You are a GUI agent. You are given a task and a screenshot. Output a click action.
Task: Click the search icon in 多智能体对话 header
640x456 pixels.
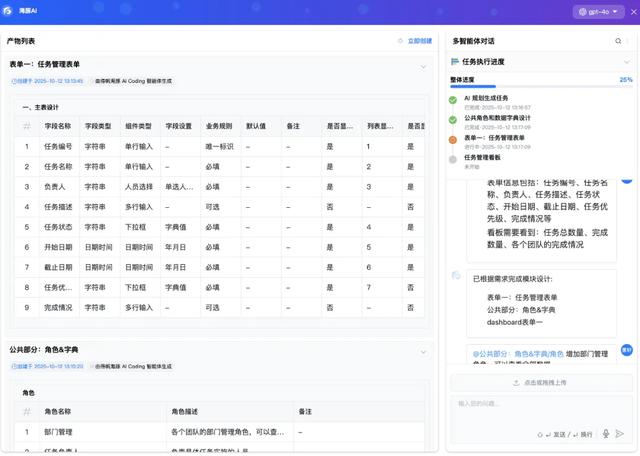[618, 41]
